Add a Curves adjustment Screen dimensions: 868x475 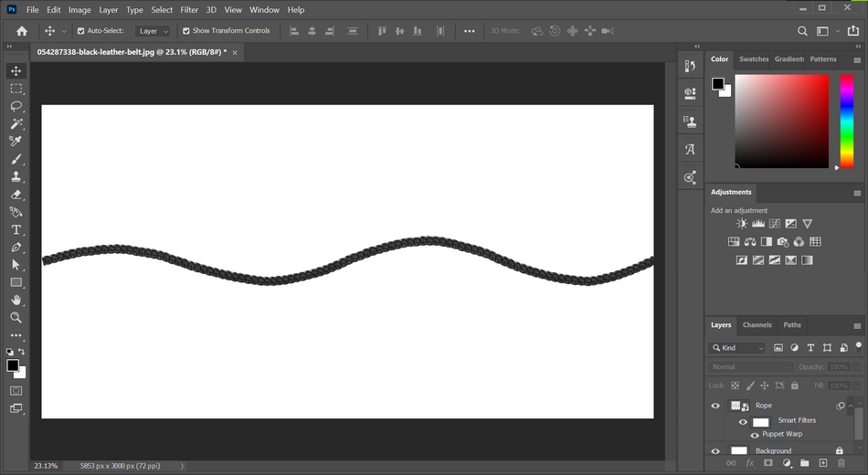tap(775, 224)
